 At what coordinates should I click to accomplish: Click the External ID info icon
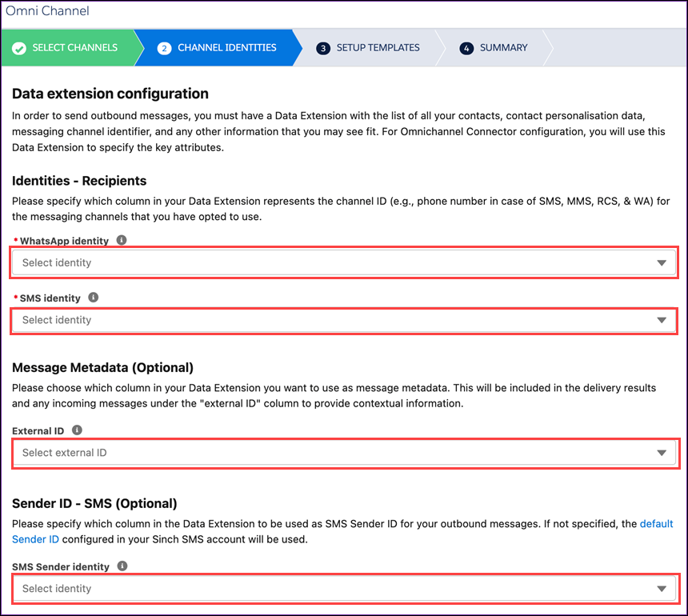coord(77,430)
